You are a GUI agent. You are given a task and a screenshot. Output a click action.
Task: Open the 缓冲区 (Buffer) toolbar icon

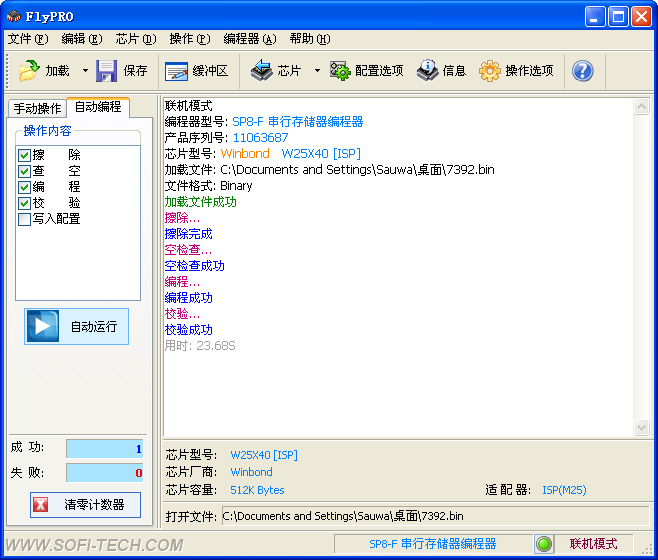click(x=177, y=71)
